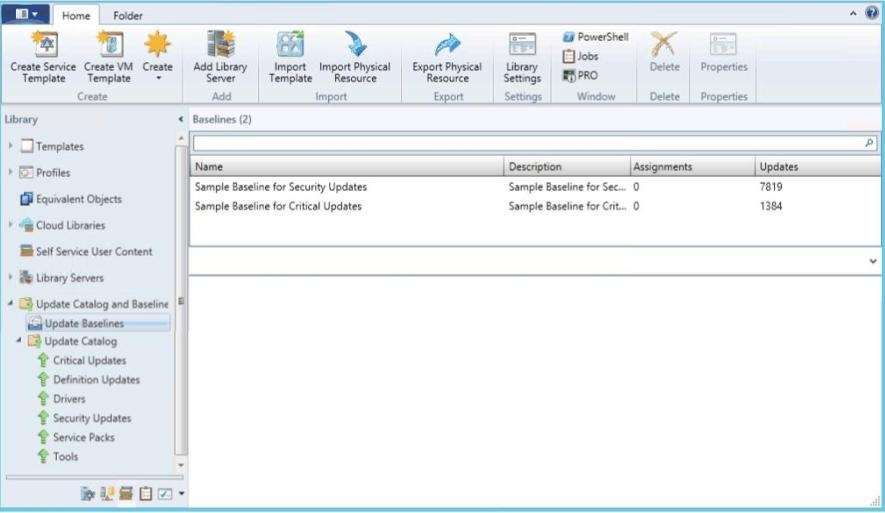The image size is (885, 513).
Task: Select Equivalent Objects in the tree
Action: [x=78, y=199]
